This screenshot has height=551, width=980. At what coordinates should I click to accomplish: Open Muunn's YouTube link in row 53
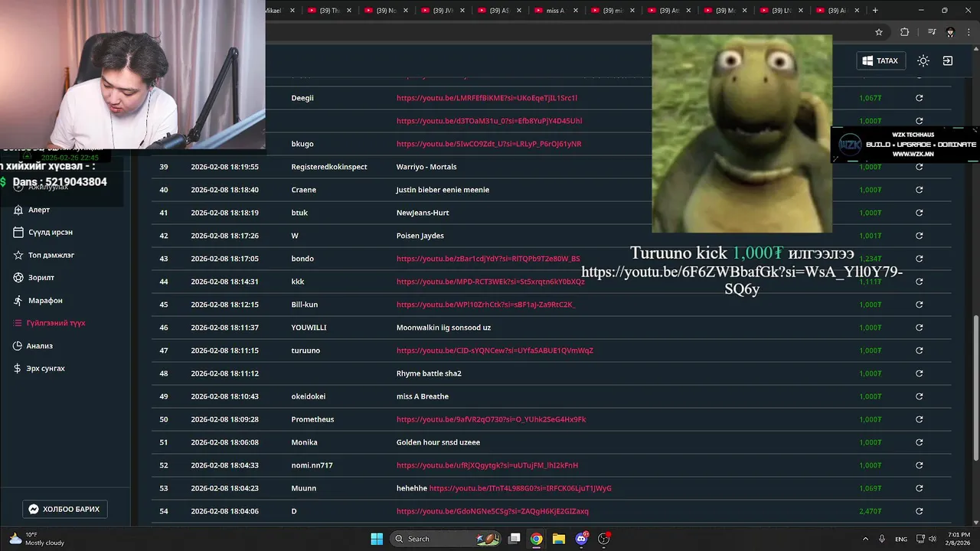click(x=520, y=488)
